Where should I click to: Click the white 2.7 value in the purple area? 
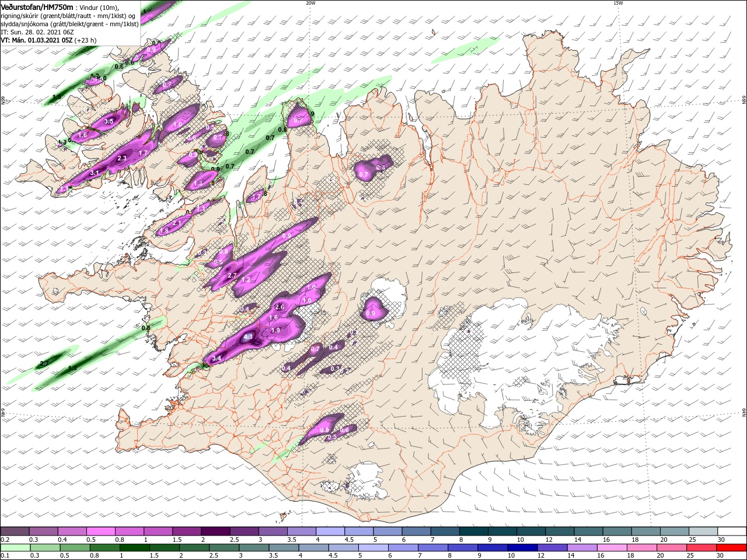pos(232,275)
